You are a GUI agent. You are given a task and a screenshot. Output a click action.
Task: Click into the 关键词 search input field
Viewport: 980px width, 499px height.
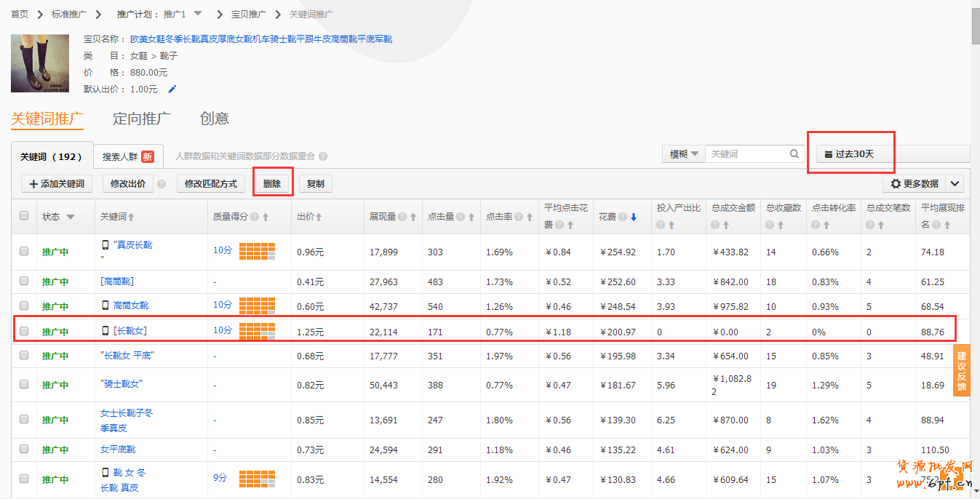click(746, 154)
